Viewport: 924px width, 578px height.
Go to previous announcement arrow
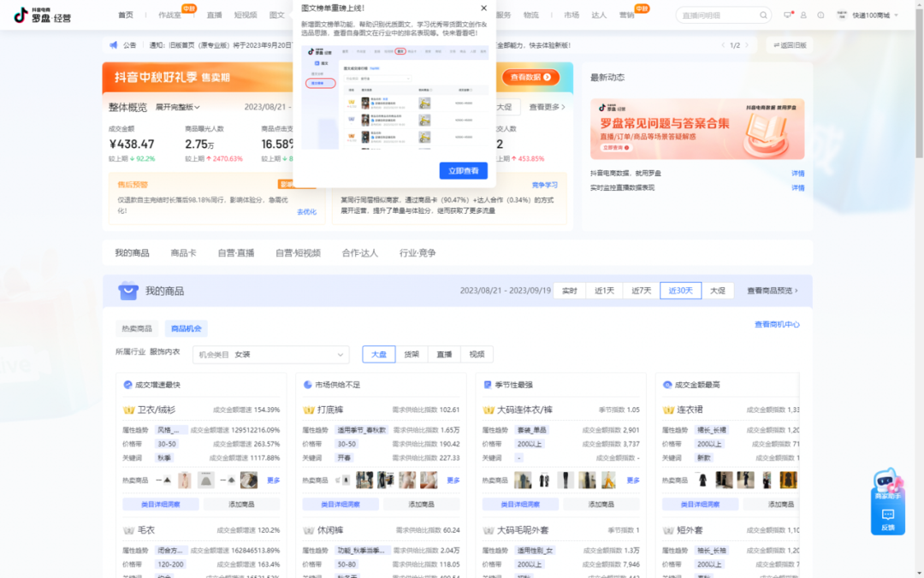(x=723, y=44)
